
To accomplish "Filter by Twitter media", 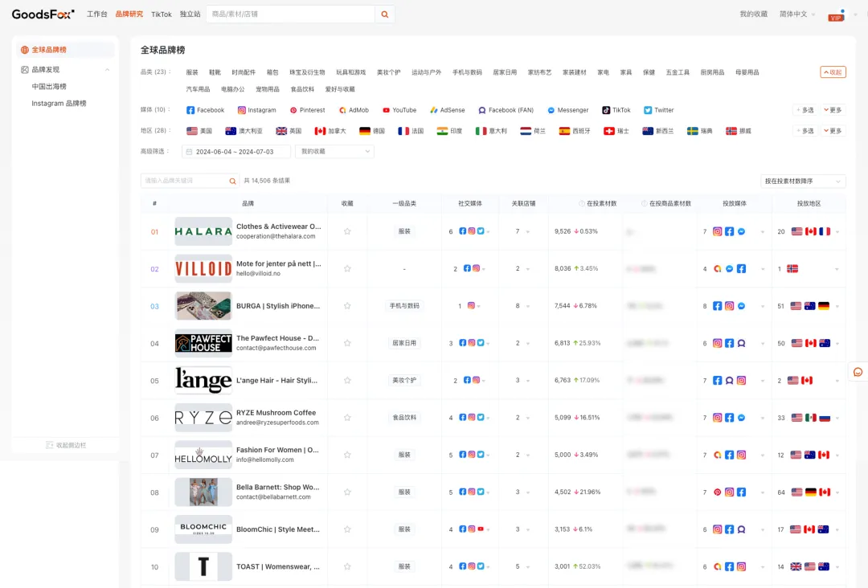I will point(659,110).
